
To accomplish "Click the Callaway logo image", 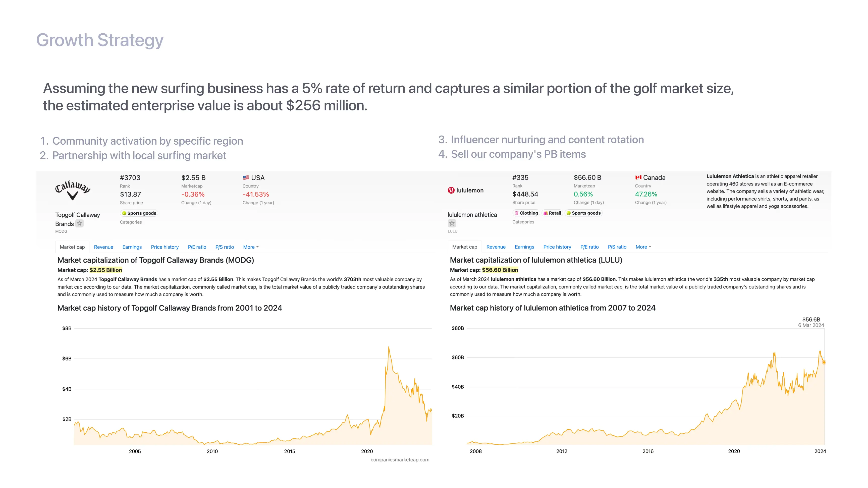I will pos(73,190).
